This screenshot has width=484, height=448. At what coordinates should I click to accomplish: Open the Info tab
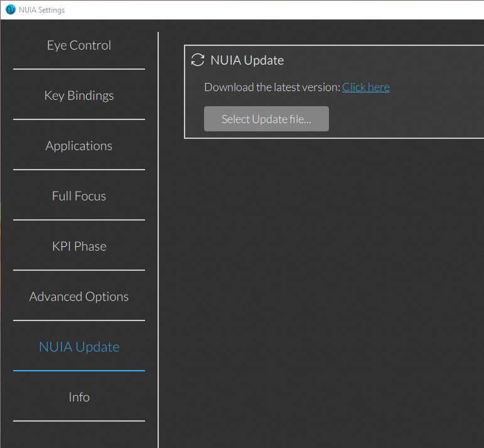tap(79, 397)
